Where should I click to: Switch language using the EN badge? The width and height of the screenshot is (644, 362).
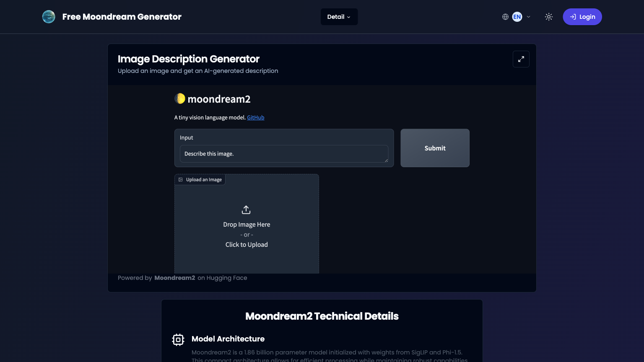[x=517, y=17]
